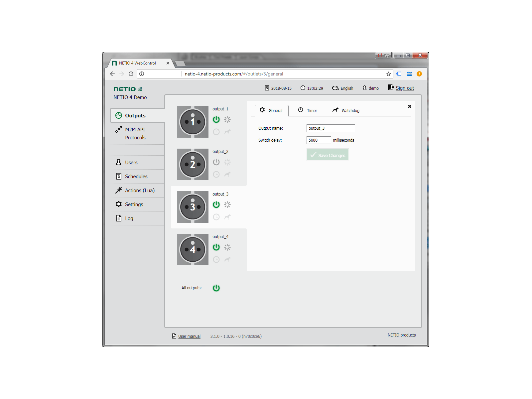This screenshot has height=399, width=532.
Task: Open the Users section
Action: 131,163
